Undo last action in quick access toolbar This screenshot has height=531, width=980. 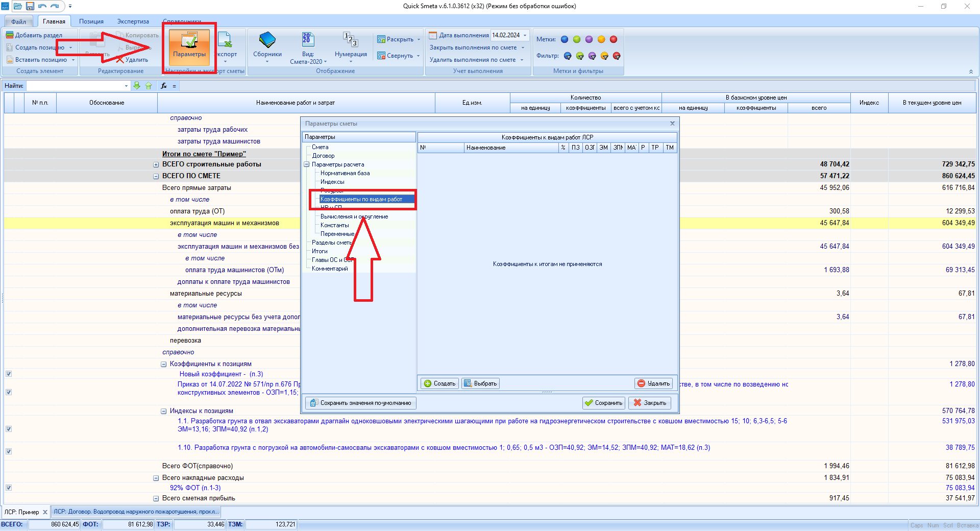(x=42, y=6)
